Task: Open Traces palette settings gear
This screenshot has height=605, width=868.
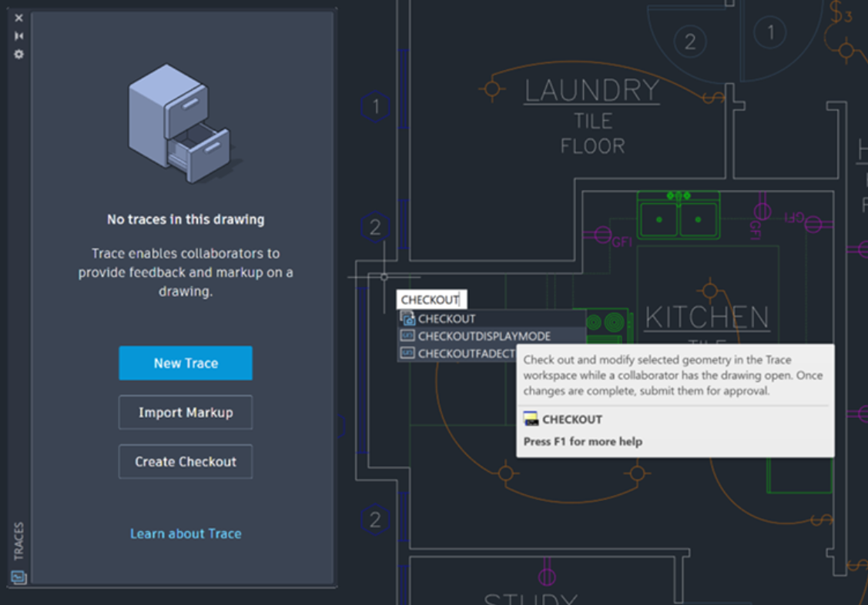Action: (x=18, y=54)
